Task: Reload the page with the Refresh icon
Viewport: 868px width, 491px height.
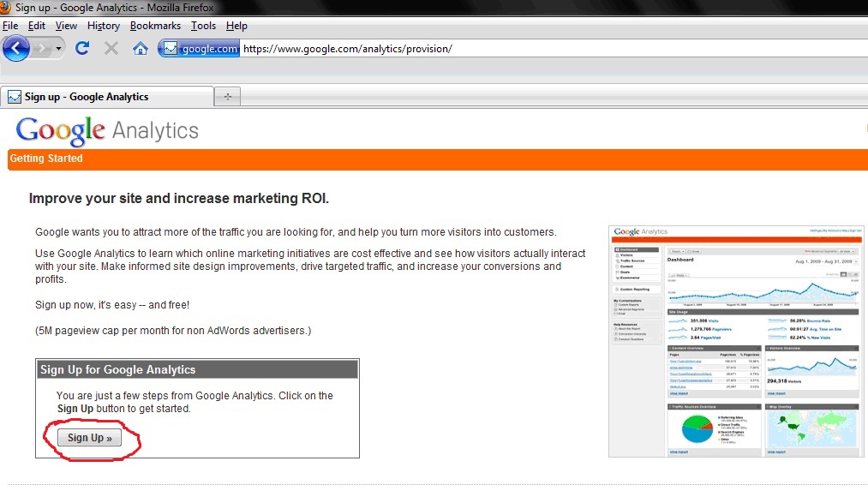Action: [x=82, y=49]
